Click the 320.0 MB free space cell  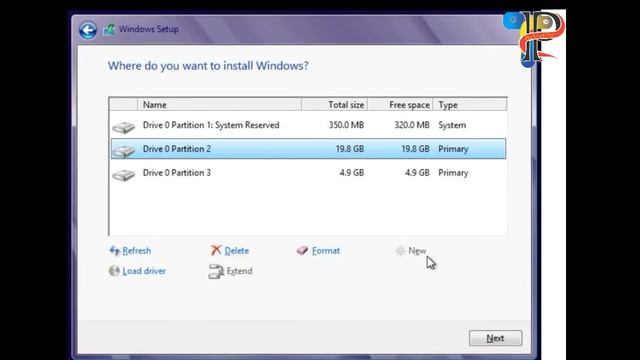coord(411,125)
